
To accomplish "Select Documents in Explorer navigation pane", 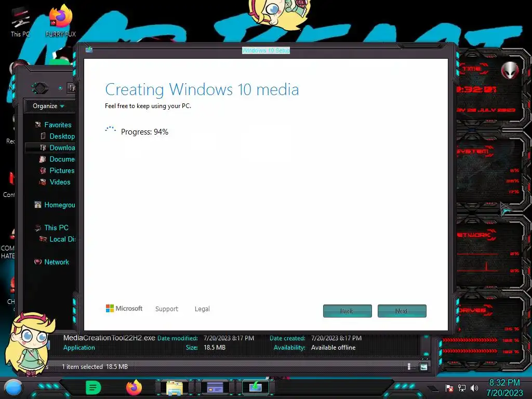I will 62,159.
